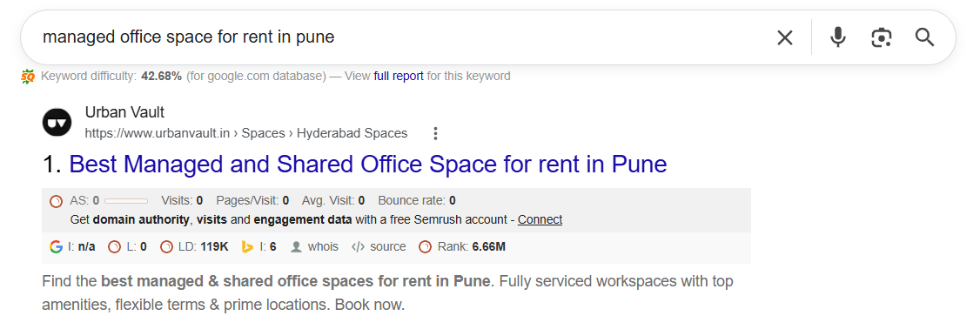Click the SEOquake logo icon

pyautogui.click(x=28, y=77)
